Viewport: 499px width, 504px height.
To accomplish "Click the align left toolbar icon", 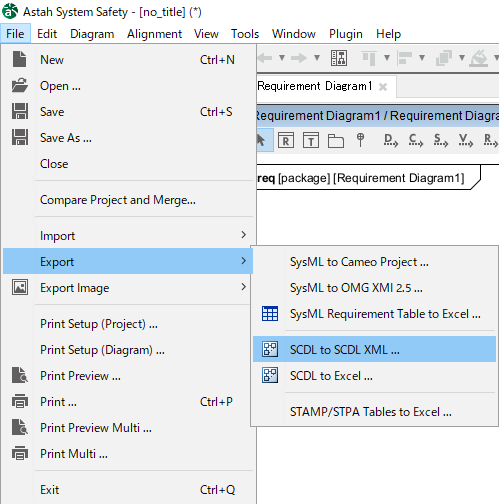I will click(405, 58).
